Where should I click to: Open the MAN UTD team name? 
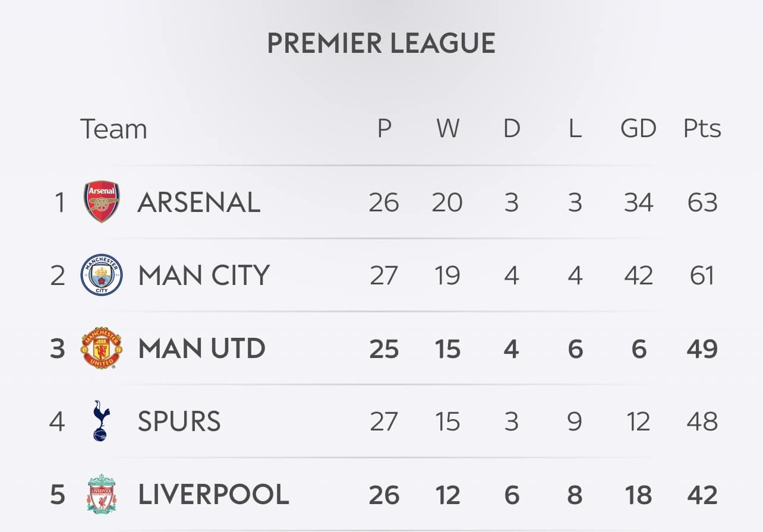click(202, 349)
